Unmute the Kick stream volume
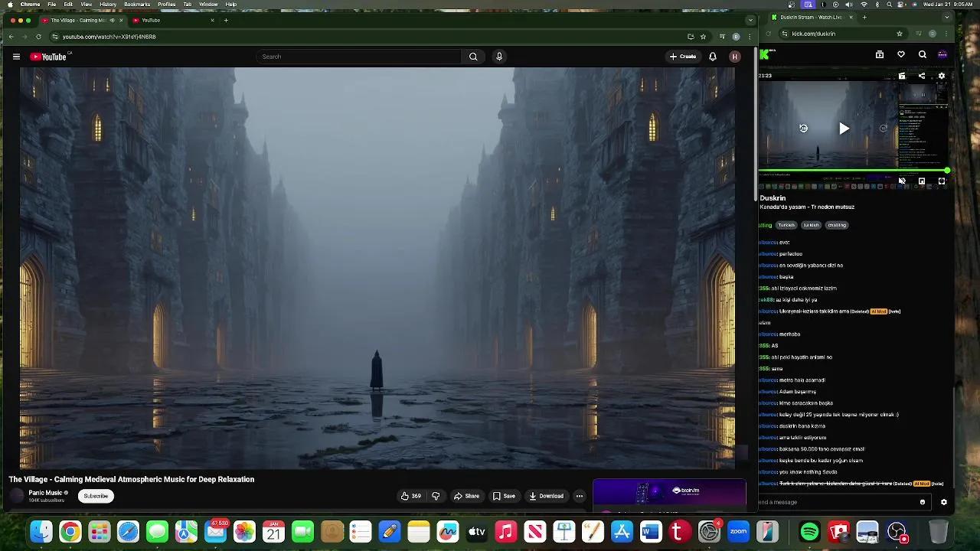 (x=902, y=181)
